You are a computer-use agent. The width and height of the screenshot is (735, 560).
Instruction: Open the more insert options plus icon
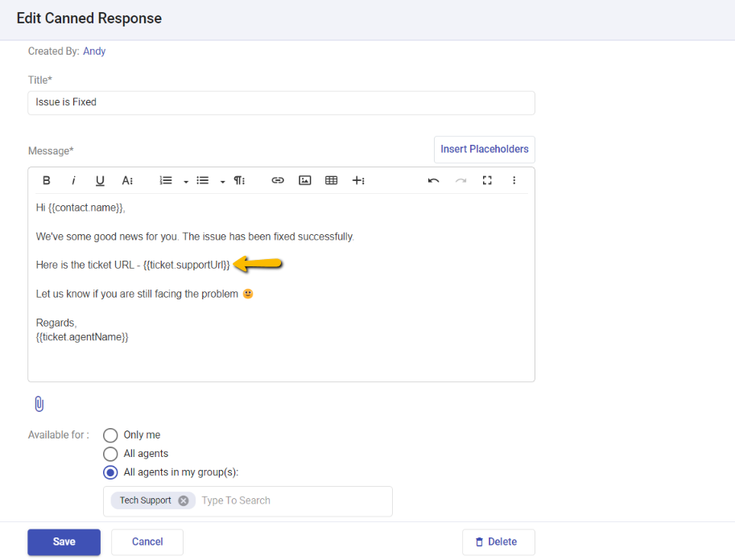pyautogui.click(x=358, y=180)
